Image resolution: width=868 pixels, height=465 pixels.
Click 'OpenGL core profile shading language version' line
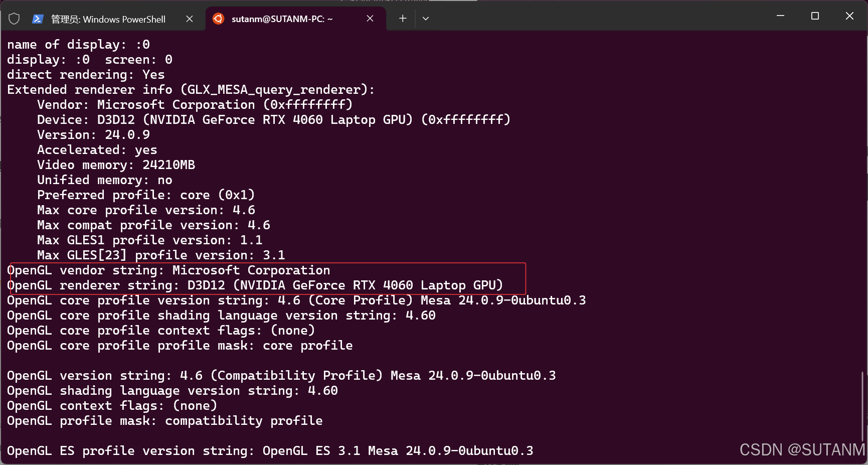(221, 316)
